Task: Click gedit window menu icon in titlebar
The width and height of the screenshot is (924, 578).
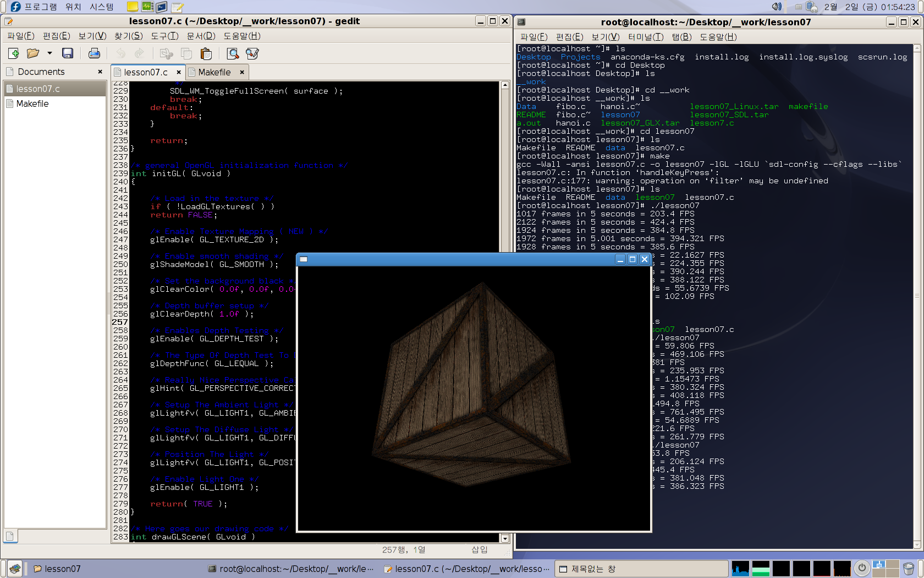Action: pyautogui.click(x=8, y=21)
